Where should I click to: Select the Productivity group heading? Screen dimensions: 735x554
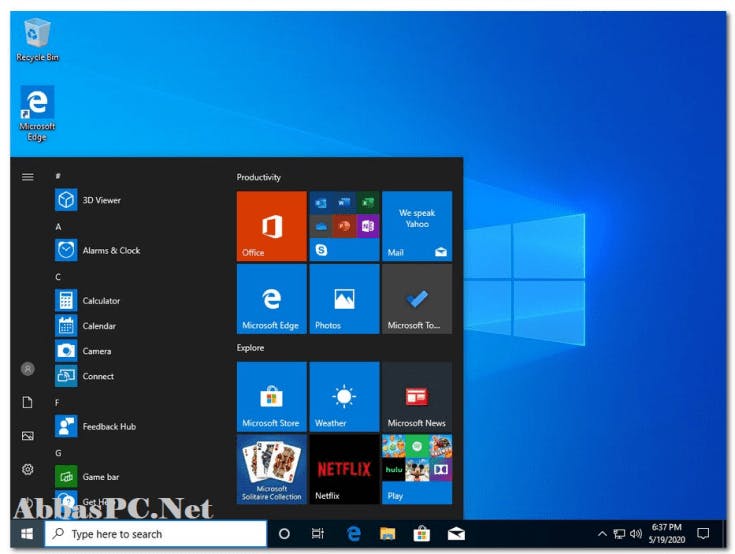pyautogui.click(x=258, y=177)
